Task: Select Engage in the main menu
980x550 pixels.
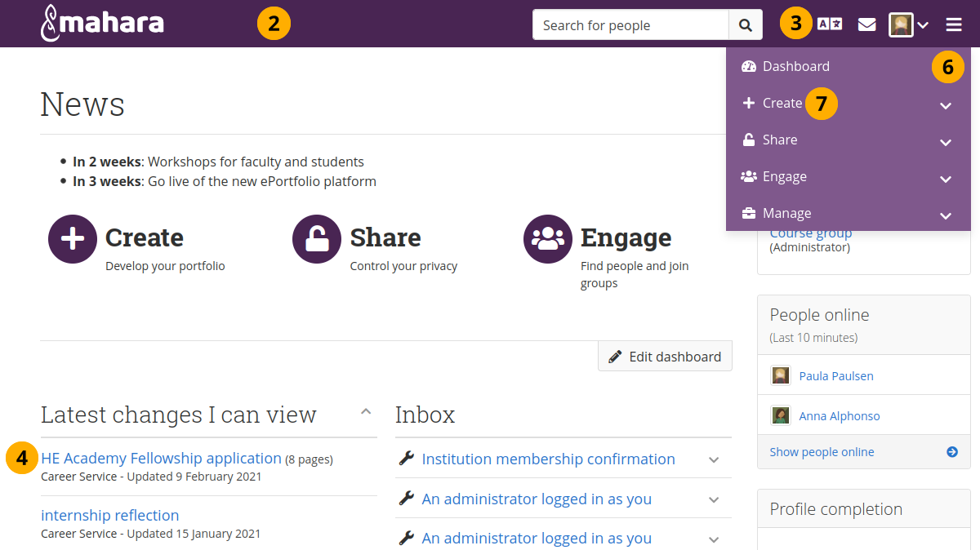Action: [x=784, y=176]
